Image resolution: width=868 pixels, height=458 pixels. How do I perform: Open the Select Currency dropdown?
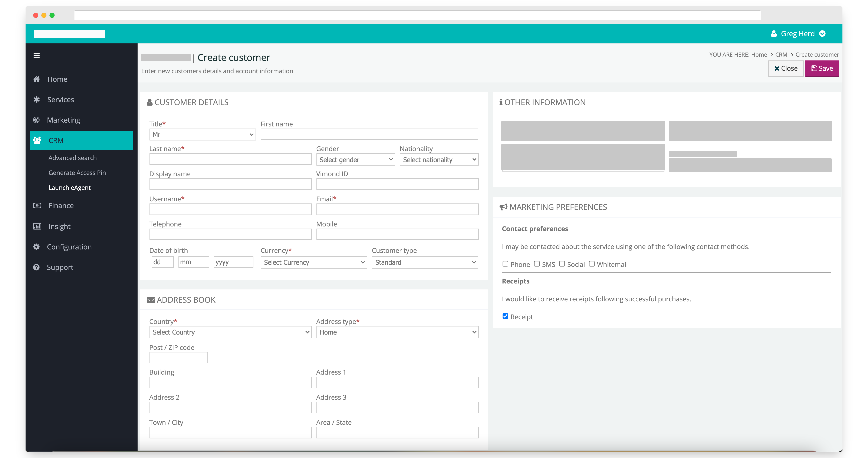[x=314, y=262]
